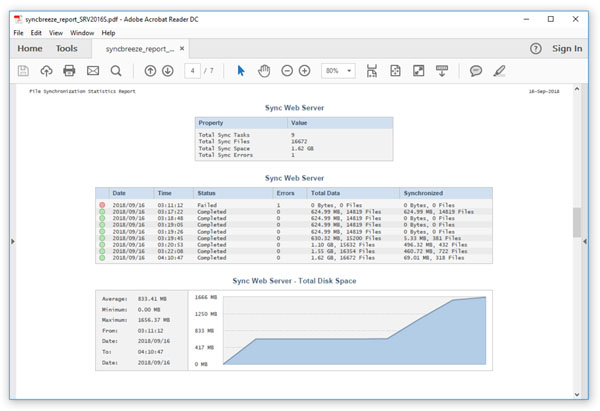Click the Save file icon
The image size is (600, 411).
click(23, 71)
